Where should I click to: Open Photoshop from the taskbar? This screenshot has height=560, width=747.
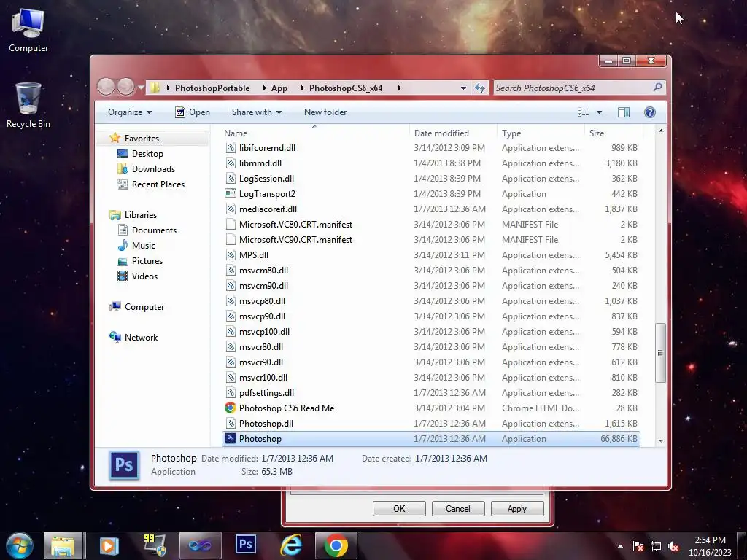coord(246,544)
